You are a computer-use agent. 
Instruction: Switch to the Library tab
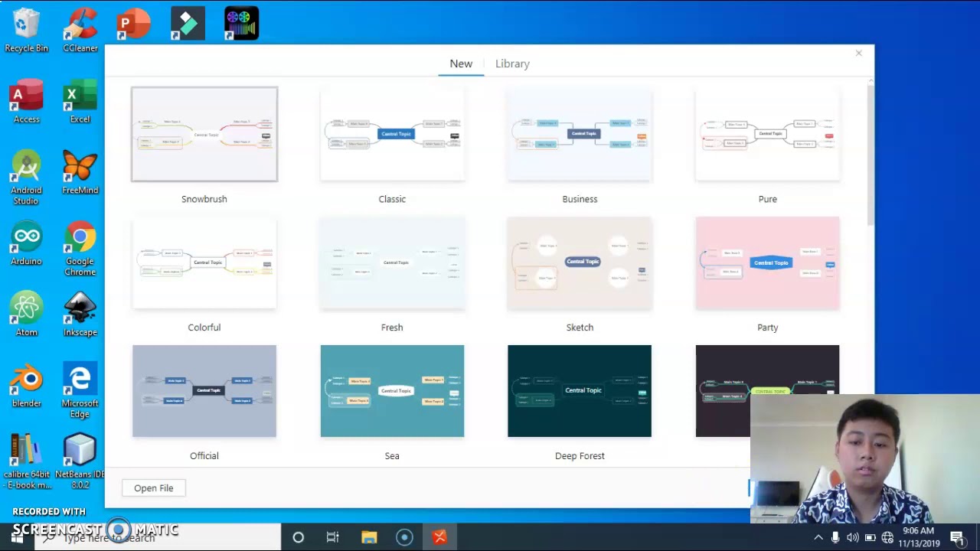tap(512, 64)
